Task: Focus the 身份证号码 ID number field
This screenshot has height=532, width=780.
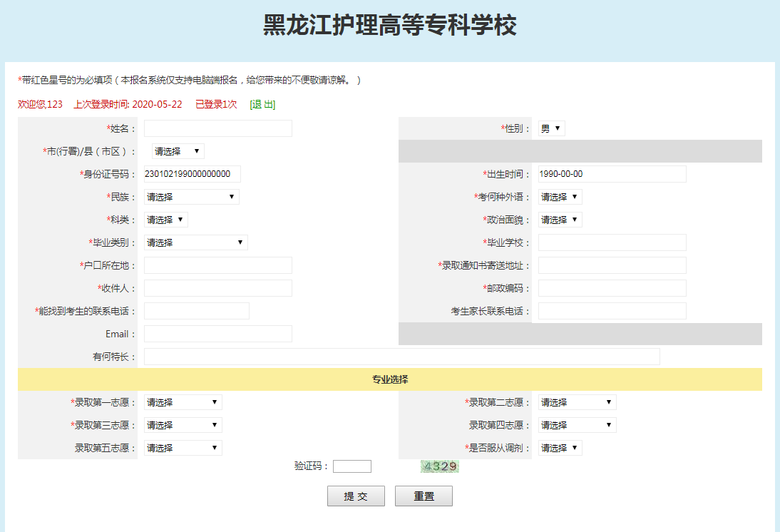Action: click(x=192, y=174)
